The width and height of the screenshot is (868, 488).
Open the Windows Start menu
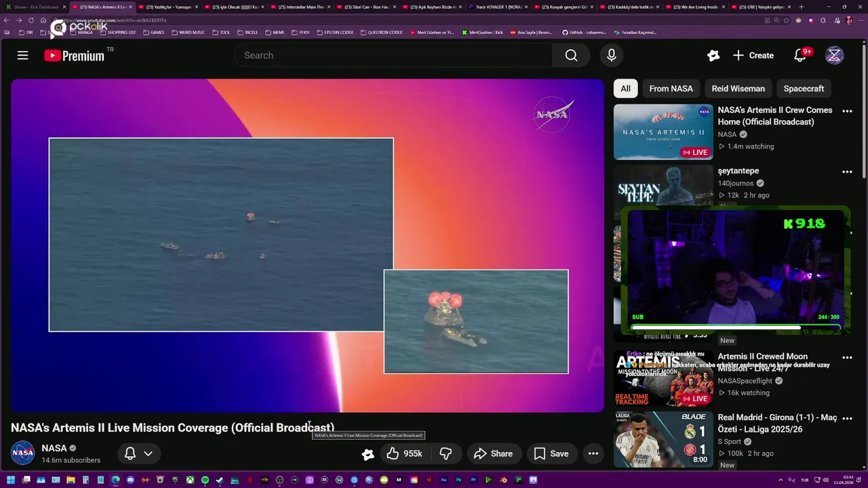tap(11, 480)
